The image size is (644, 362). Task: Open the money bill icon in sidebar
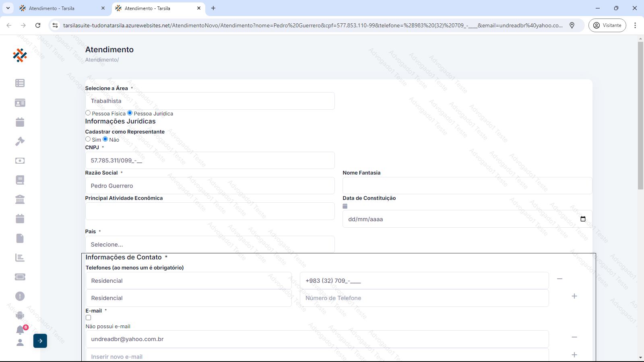coord(20,161)
